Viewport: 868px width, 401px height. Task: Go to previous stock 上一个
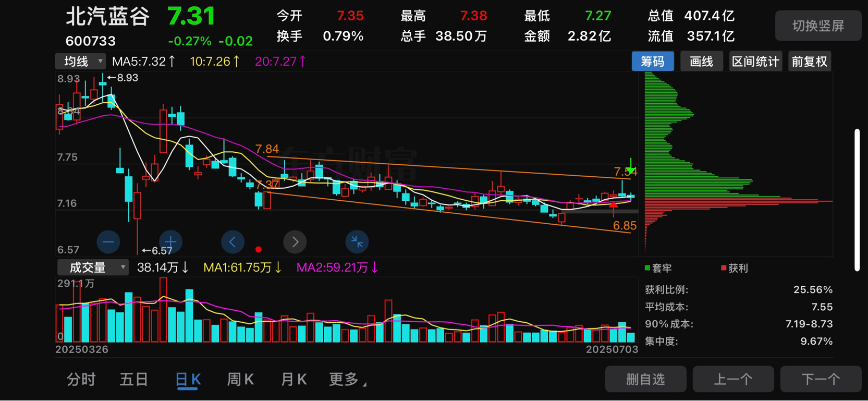(x=733, y=379)
